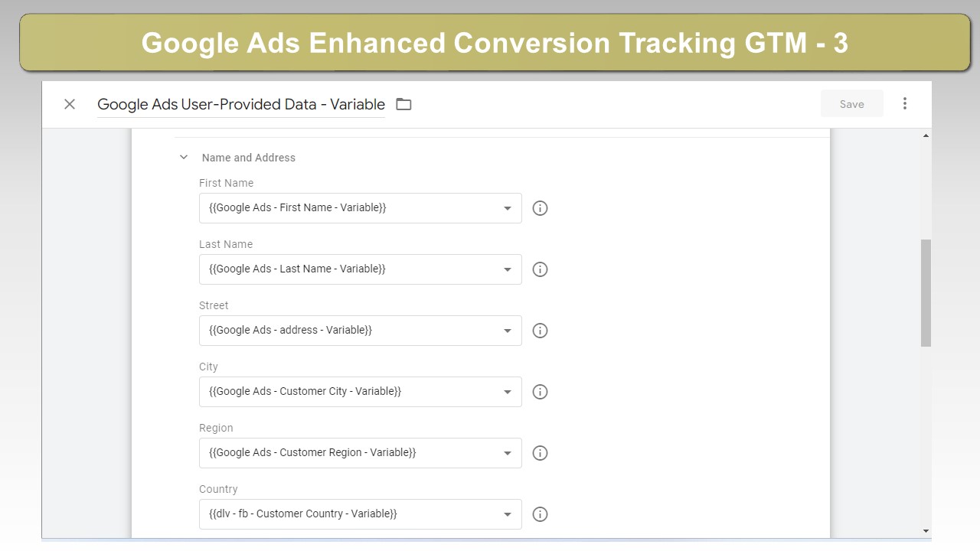Viewport: 980px width, 551px height.
Task: Open the City variable dropdown
Action: [x=361, y=392]
